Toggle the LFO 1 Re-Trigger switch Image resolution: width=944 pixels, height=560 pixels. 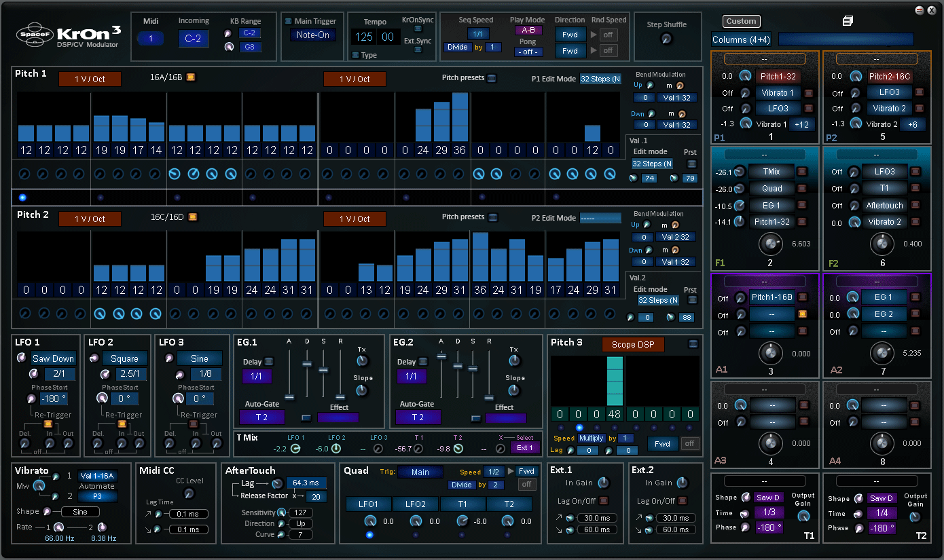pyautogui.click(x=48, y=424)
